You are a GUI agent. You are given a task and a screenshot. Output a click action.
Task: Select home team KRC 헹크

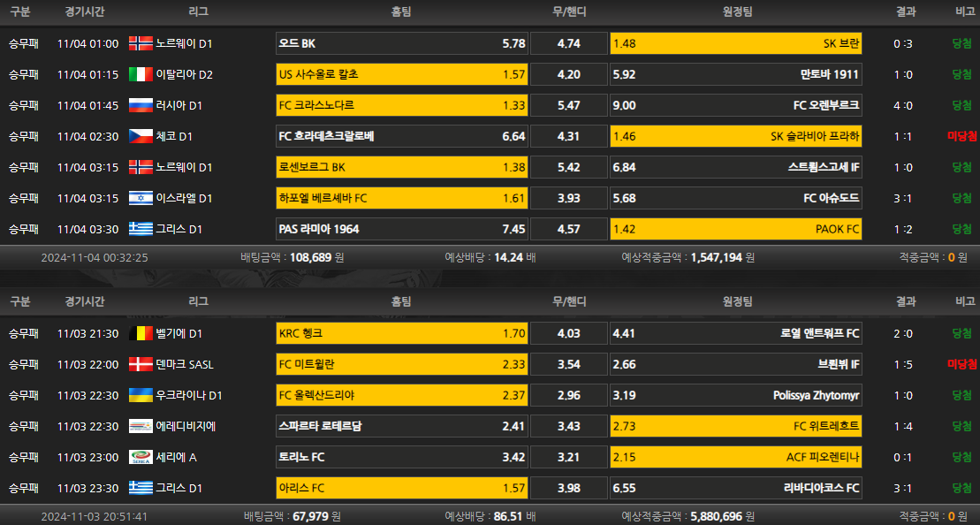click(402, 333)
